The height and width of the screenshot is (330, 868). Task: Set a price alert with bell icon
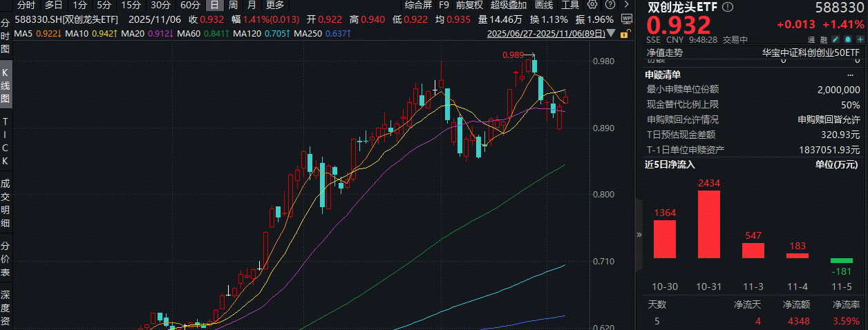click(x=848, y=39)
